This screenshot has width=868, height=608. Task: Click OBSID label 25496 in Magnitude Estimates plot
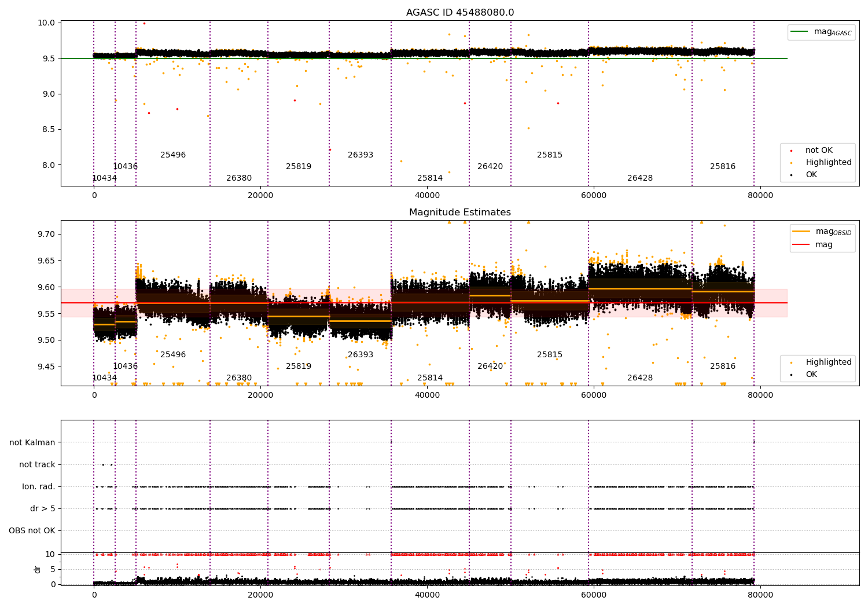tap(173, 355)
